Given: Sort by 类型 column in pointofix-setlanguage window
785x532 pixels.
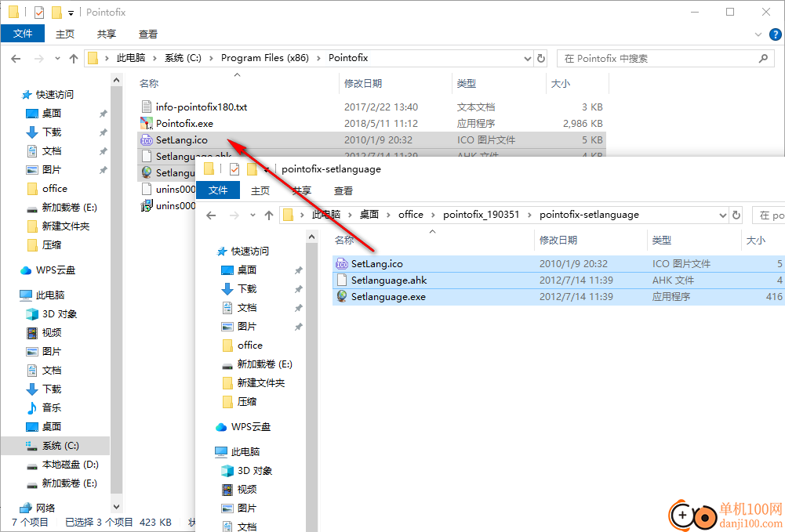Looking at the screenshot, I should (x=693, y=241).
